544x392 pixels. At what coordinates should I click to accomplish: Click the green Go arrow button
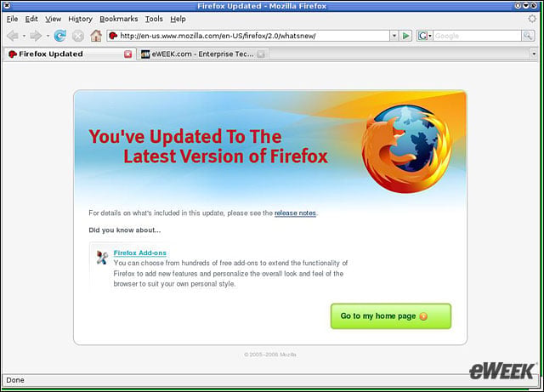[x=405, y=36]
